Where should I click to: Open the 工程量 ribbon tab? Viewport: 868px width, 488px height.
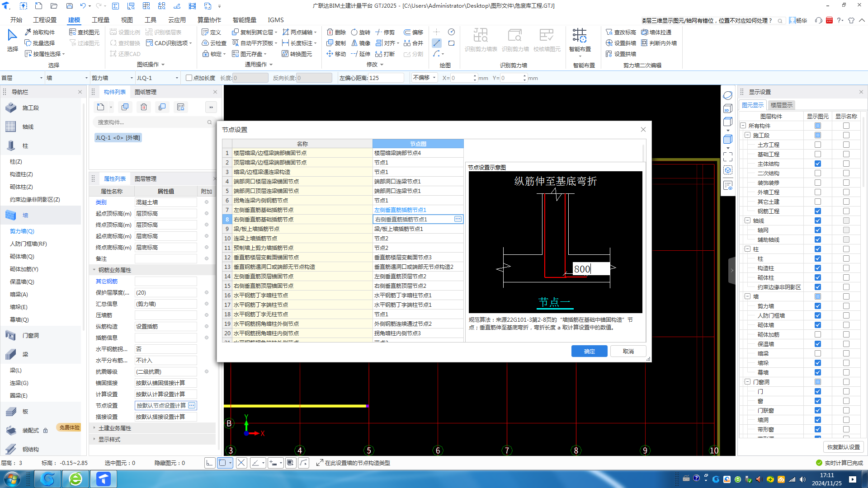pos(100,20)
